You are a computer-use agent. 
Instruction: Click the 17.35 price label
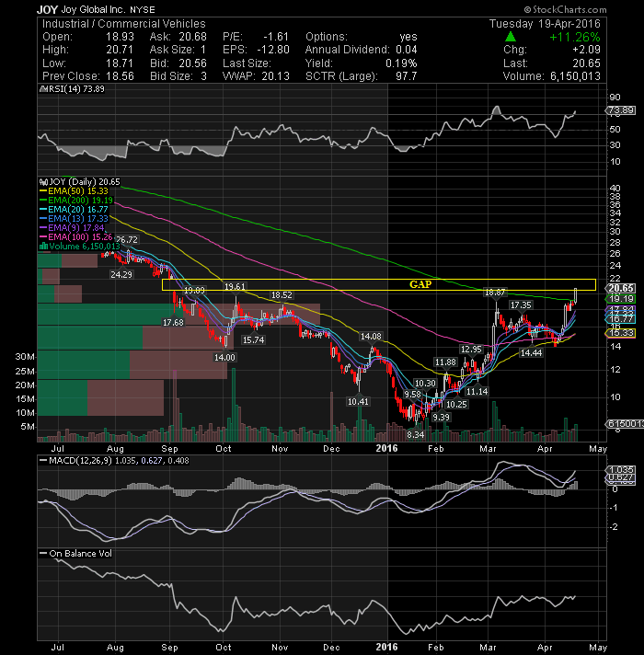pyautogui.click(x=521, y=305)
